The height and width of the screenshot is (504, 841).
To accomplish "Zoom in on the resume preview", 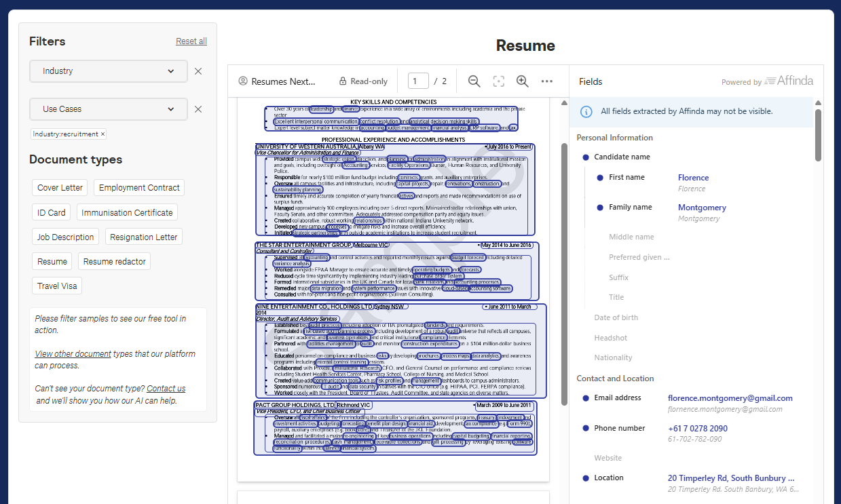I will tap(522, 81).
